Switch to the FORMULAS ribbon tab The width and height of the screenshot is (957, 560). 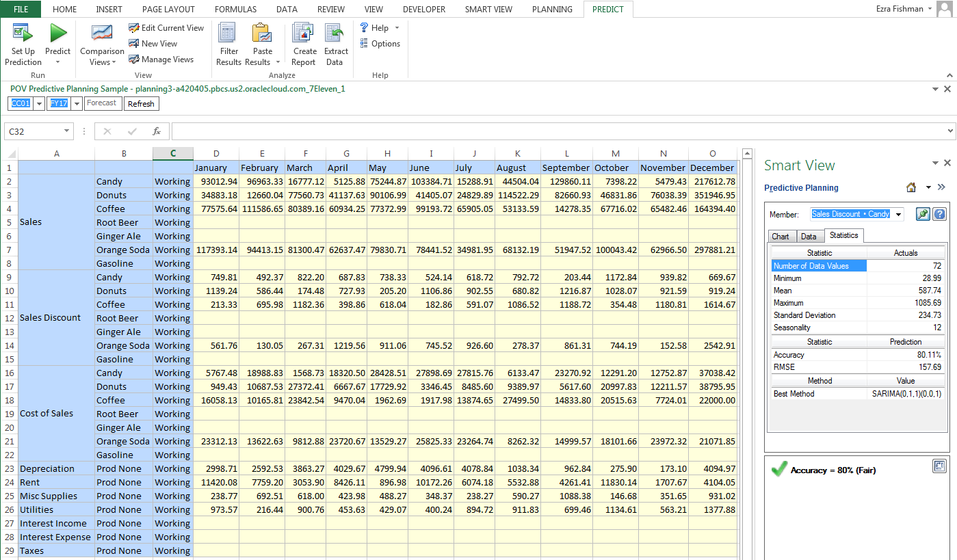[x=235, y=9]
